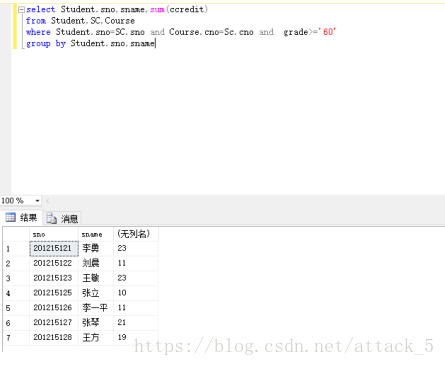Image resolution: width=445 pixels, height=366 pixels.
Task: Click the select keyword in the query
Action: [40, 9]
